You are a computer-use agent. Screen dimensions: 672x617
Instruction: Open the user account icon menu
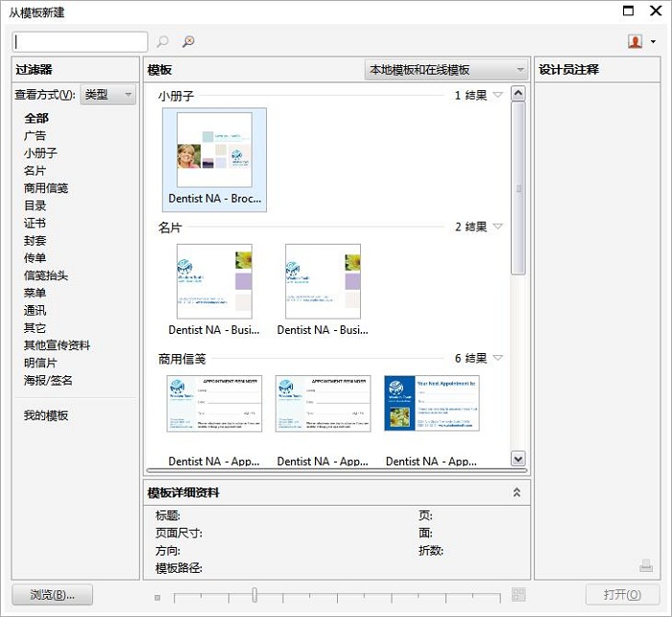pyautogui.click(x=639, y=41)
